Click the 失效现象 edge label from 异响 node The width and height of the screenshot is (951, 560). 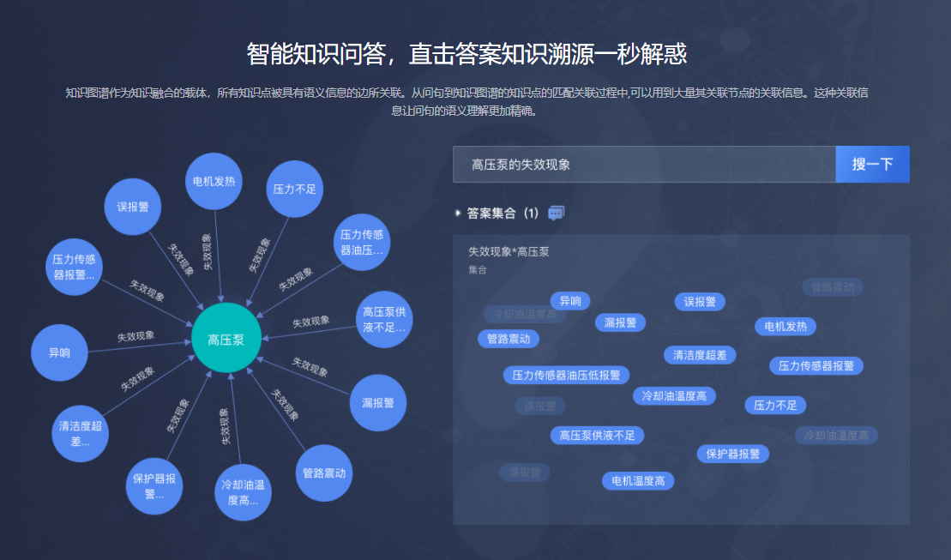click(135, 336)
